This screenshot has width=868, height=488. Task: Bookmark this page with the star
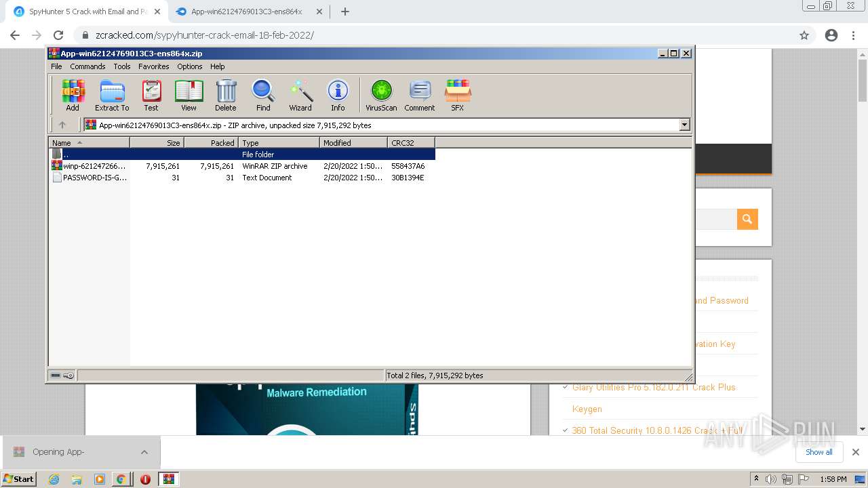click(x=804, y=35)
